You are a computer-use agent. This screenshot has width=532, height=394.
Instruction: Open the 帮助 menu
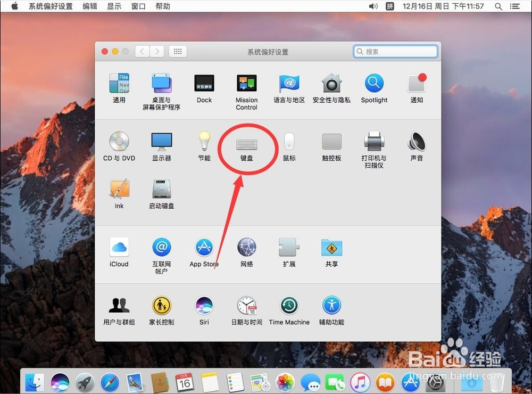pos(163,6)
